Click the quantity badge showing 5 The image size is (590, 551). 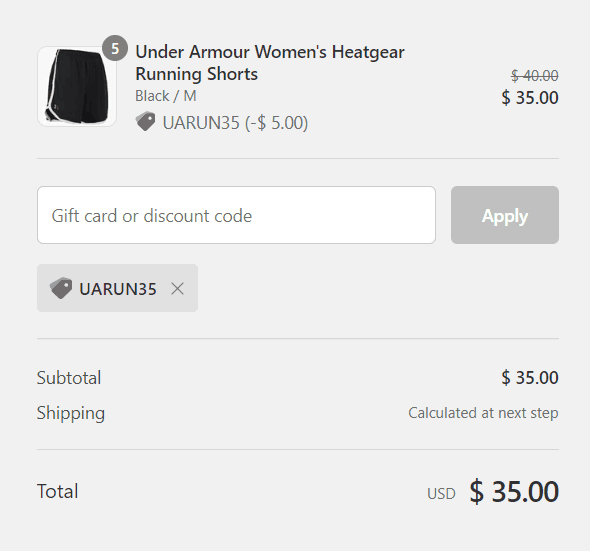(115, 48)
